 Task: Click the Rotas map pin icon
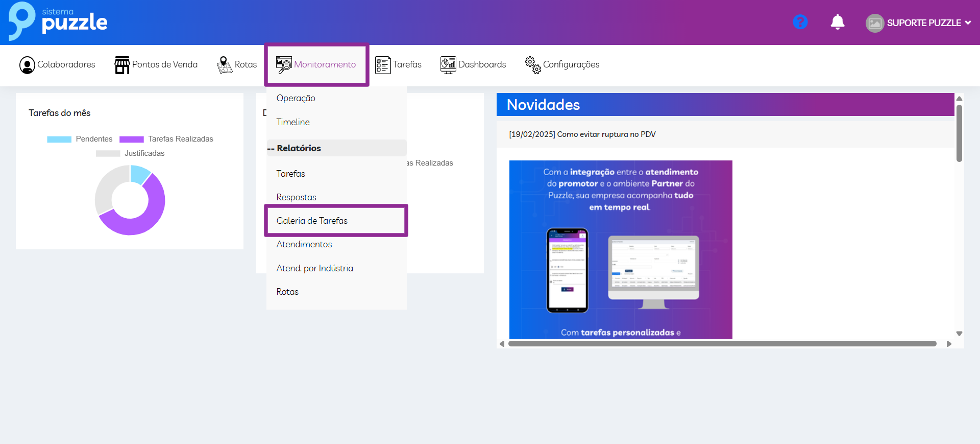pos(224,65)
